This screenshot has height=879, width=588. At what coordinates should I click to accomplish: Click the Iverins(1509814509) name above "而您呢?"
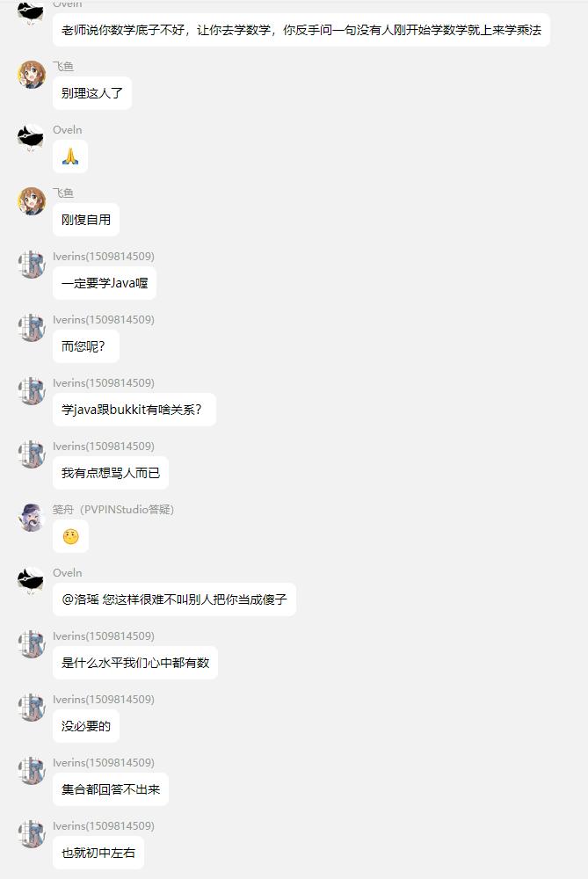(104, 320)
